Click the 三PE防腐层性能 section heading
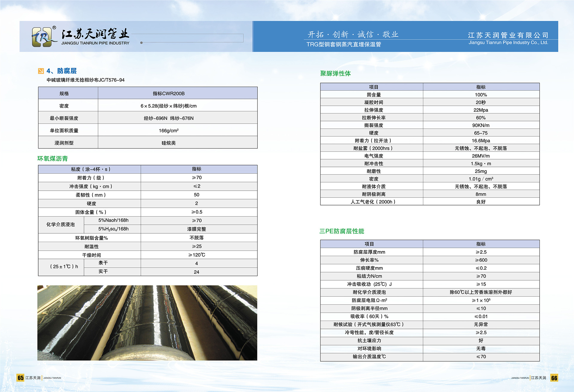Viewport: 574px width, 392px height. [342, 231]
